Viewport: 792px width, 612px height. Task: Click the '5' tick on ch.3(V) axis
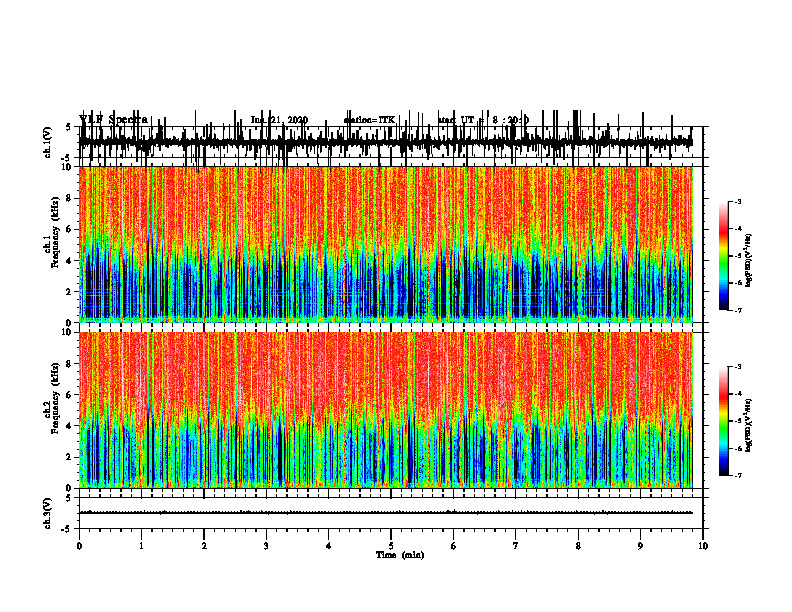68,498
